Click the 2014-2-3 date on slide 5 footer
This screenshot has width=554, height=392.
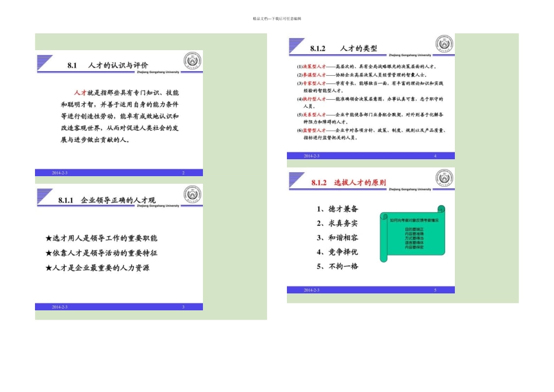point(311,290)
